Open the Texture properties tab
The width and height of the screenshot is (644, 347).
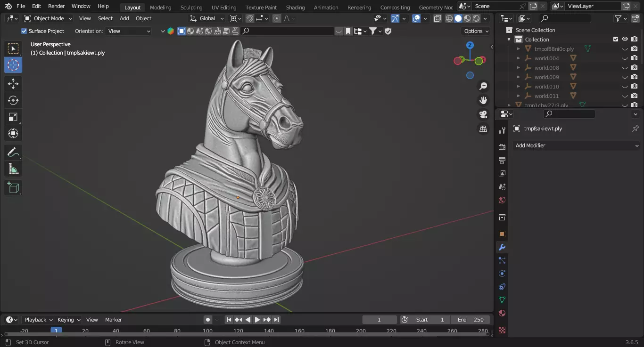pos(502,330)
